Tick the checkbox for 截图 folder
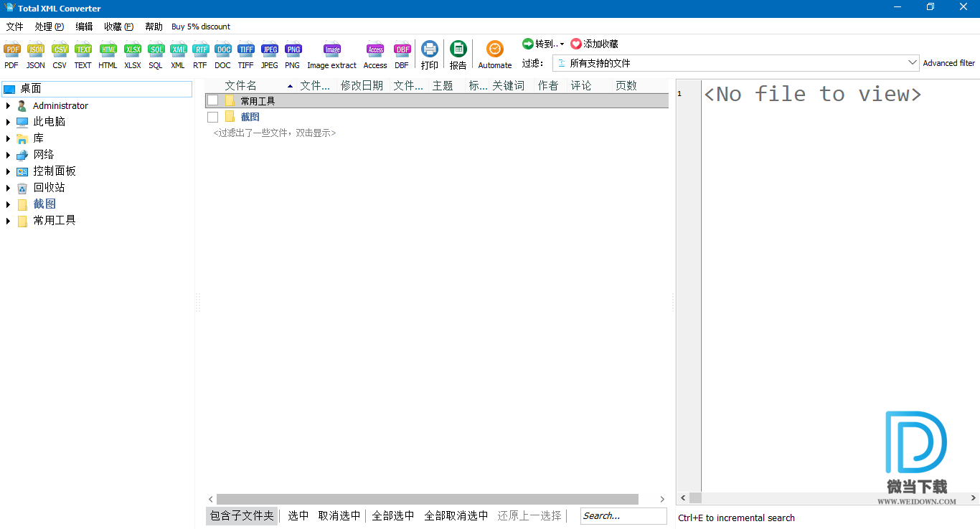The width and height of the screenshot is (980, 529). click(212, 117)
